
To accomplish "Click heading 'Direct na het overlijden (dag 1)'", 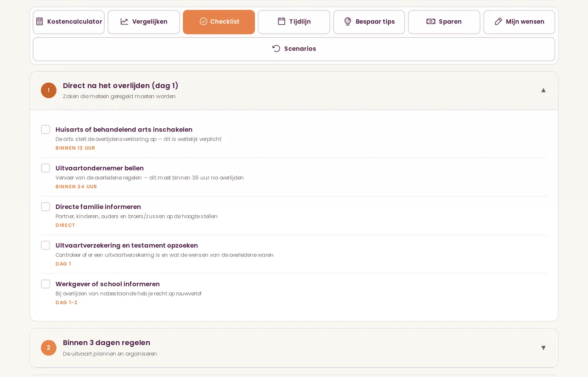I will click(x=120, y=86).
